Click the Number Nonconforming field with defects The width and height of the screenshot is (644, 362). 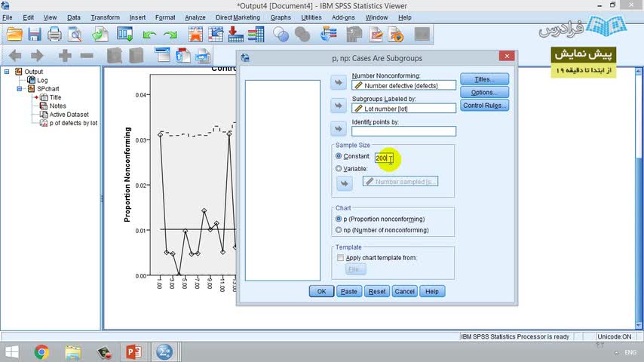click(403, 85)
